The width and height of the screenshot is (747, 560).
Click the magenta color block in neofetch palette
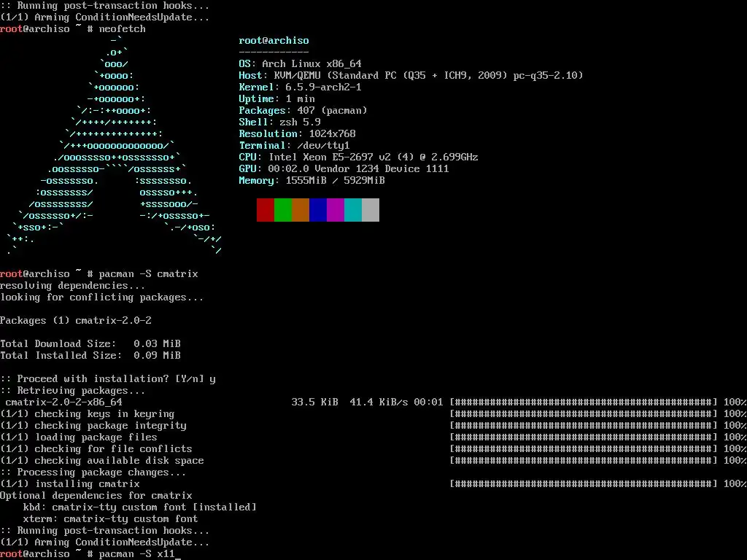pos(336,210)
